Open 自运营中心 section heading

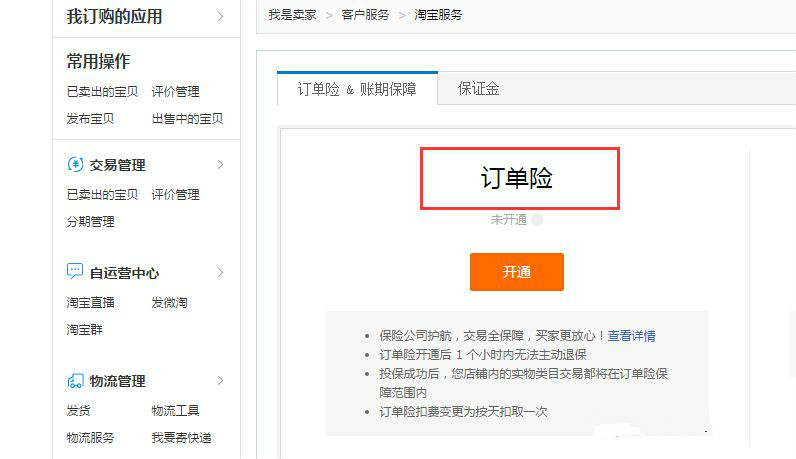click(124, 273)
